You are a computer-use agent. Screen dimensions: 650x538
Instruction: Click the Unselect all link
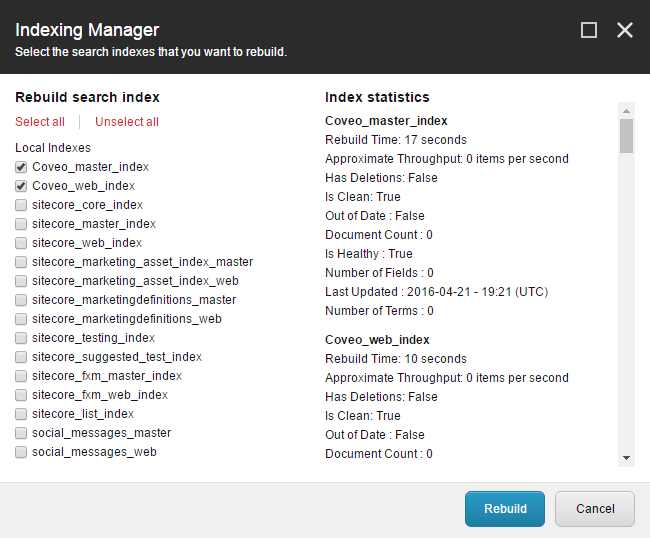[127, 122]
